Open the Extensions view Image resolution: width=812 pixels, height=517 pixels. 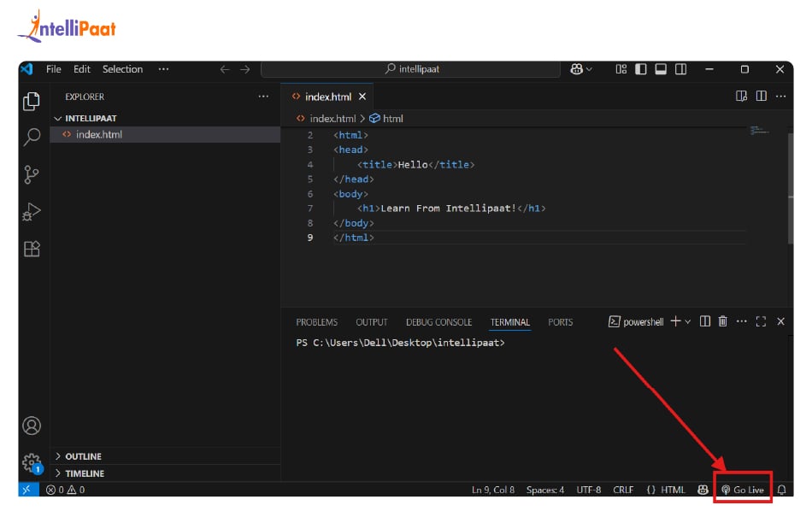(32, 249)
